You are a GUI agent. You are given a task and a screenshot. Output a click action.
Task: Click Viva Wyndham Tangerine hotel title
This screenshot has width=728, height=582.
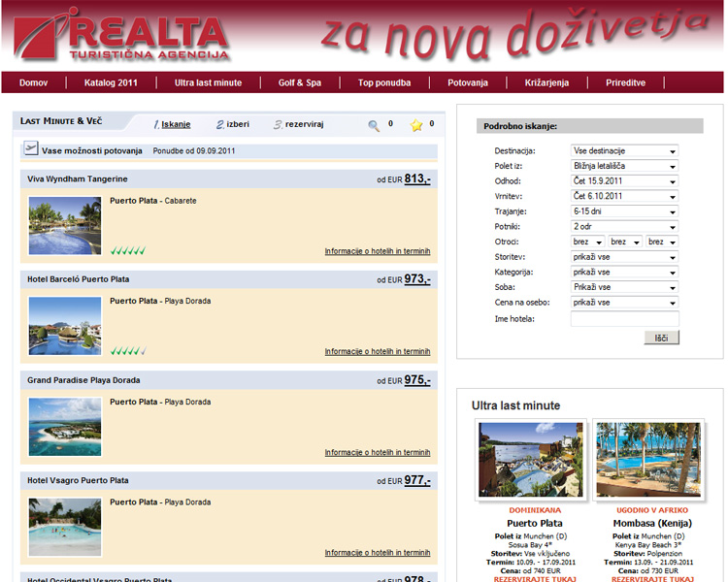pos(78,178)
